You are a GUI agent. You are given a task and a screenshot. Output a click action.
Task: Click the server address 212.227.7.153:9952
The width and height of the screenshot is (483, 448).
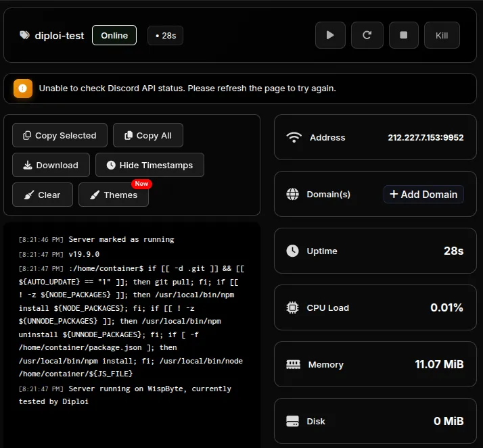click(425, 137)
